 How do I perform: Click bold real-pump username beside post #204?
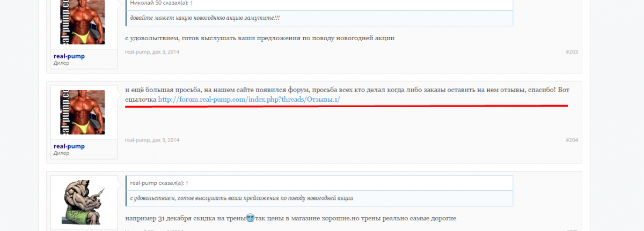69,146
